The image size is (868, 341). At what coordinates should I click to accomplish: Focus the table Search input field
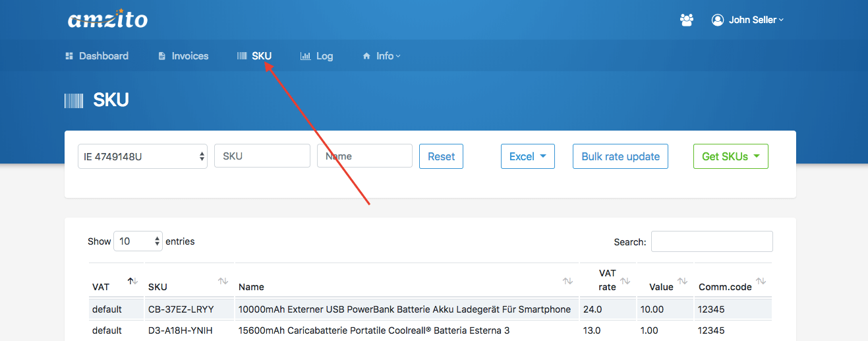(712, 241)
